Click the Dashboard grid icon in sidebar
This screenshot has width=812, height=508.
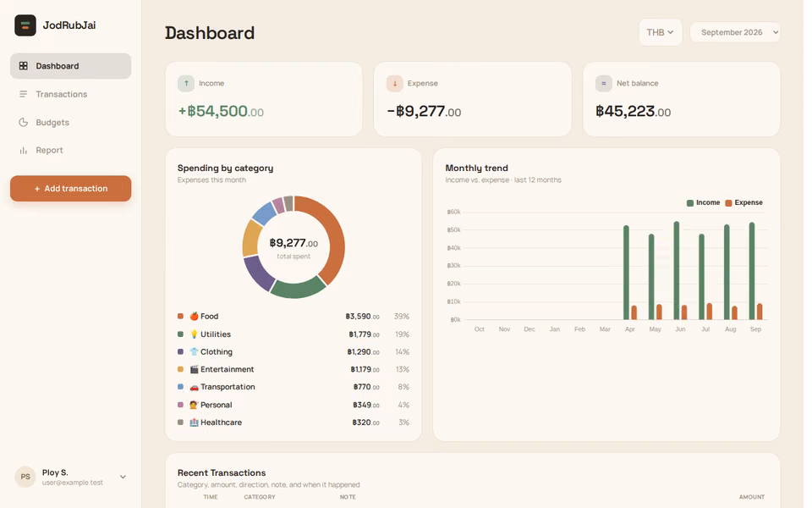(x=24, y=66)
